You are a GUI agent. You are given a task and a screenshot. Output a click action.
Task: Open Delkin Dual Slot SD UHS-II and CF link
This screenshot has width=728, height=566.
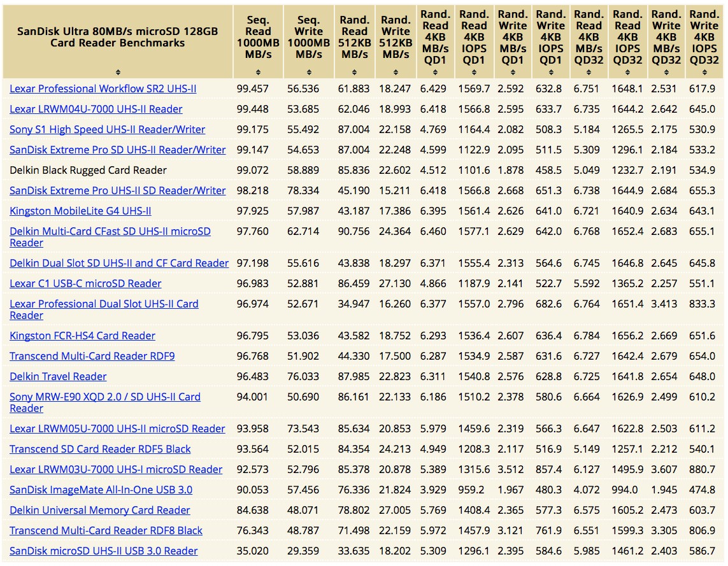[x=119, y=263]
